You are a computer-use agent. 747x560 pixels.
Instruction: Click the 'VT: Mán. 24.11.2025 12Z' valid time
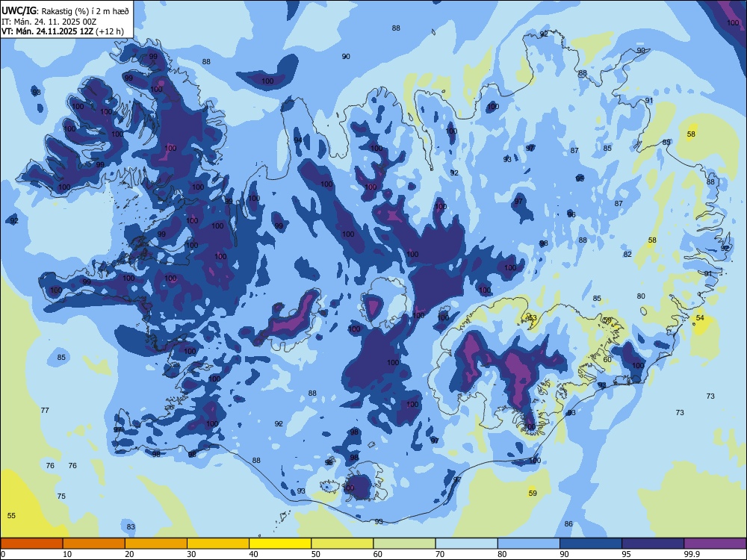(48, 31)
